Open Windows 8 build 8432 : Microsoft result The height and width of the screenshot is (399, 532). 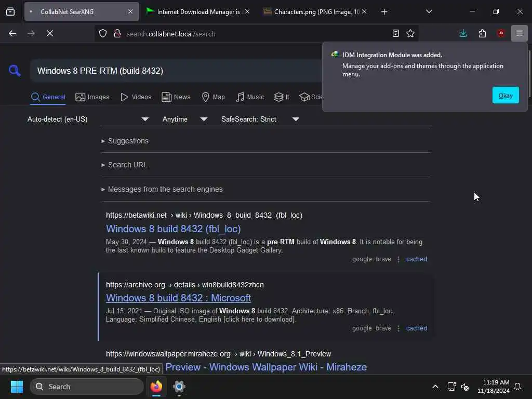tap(178, 298)
